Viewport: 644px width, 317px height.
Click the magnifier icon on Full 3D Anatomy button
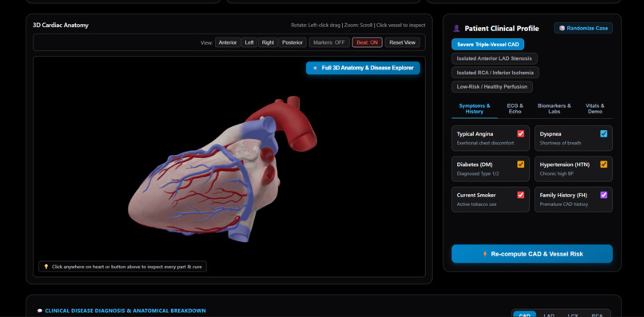316,68
